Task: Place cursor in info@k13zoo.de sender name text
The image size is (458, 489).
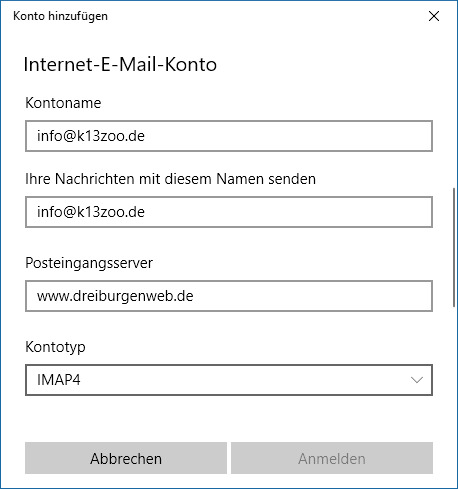Action: [x=91, y=212]
